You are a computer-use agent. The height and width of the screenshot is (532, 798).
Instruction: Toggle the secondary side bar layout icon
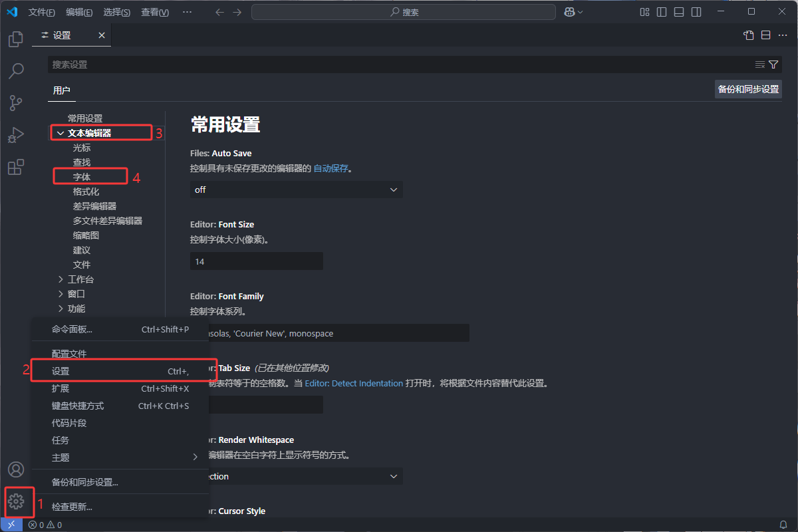coord(696,12)
